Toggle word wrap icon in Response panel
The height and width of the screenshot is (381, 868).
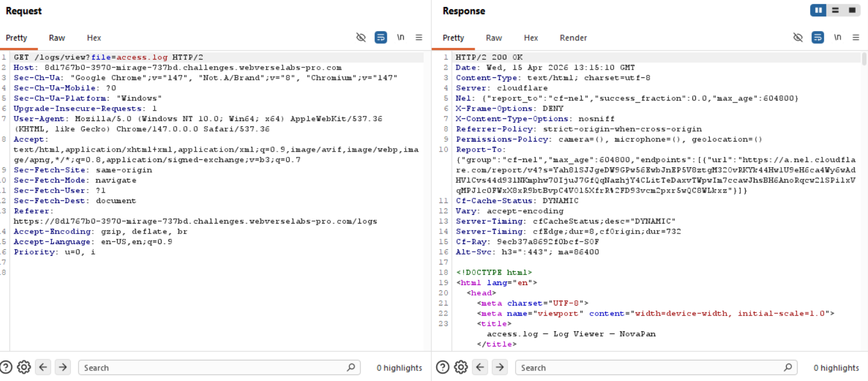pyautogui.click(x=818, y=37)
